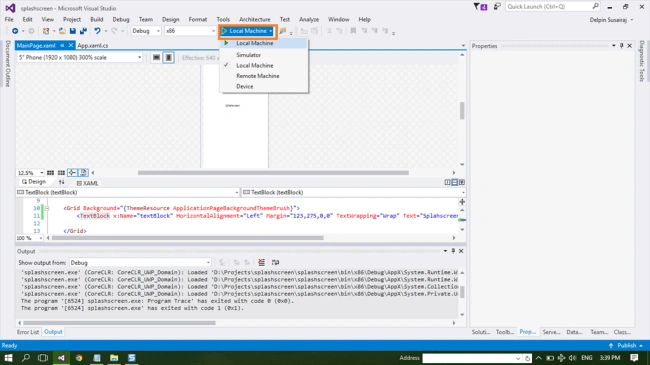The width and height of the screenshot is (650, 365).
Task: Click the Delpin Susairaj account name
Action: pyautogui.click(x=608, y=19)
